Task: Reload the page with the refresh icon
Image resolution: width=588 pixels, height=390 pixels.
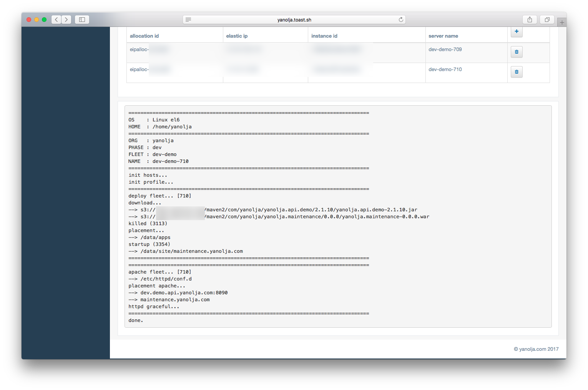Action: pos(401,20)
